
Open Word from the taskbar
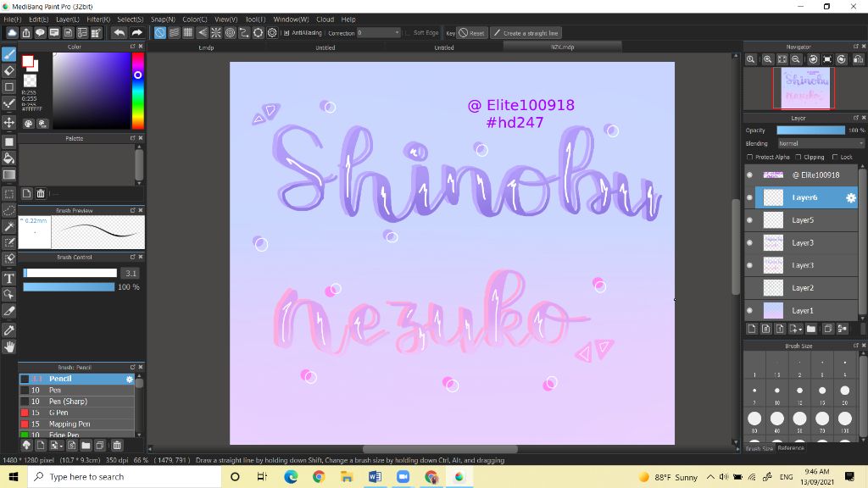pyautogui.click(x=375, y=476)
